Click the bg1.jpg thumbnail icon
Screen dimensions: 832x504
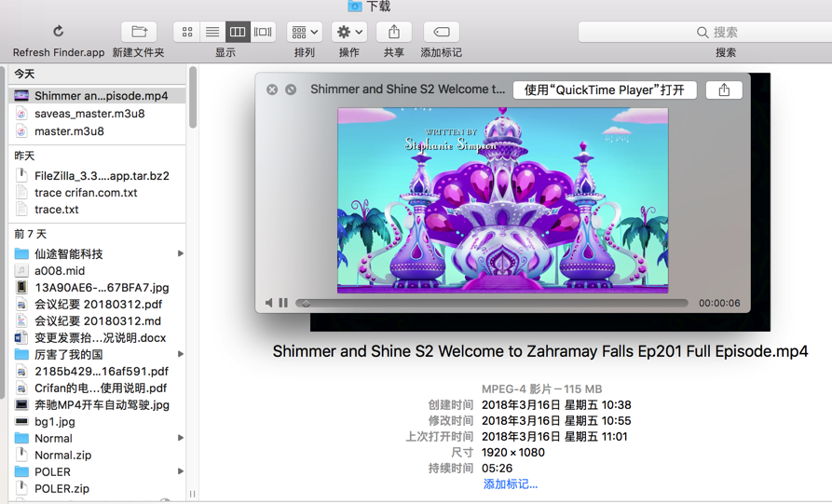coord(21,422)
